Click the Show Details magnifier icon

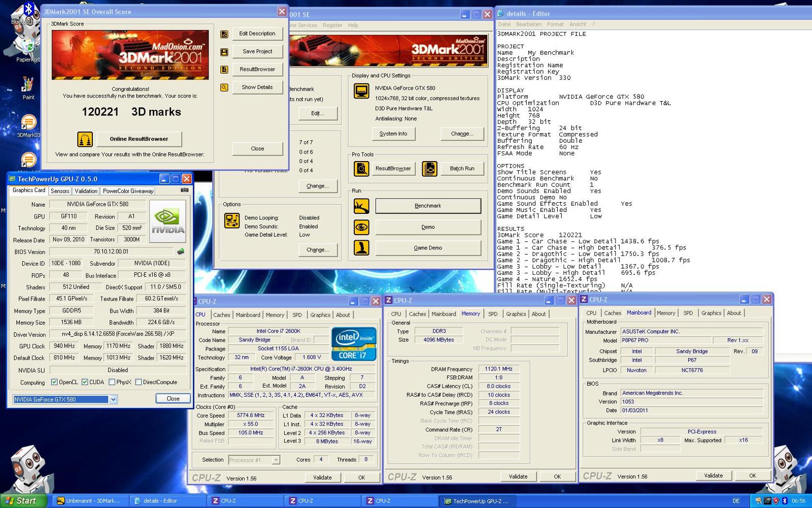tap(224, 87)
